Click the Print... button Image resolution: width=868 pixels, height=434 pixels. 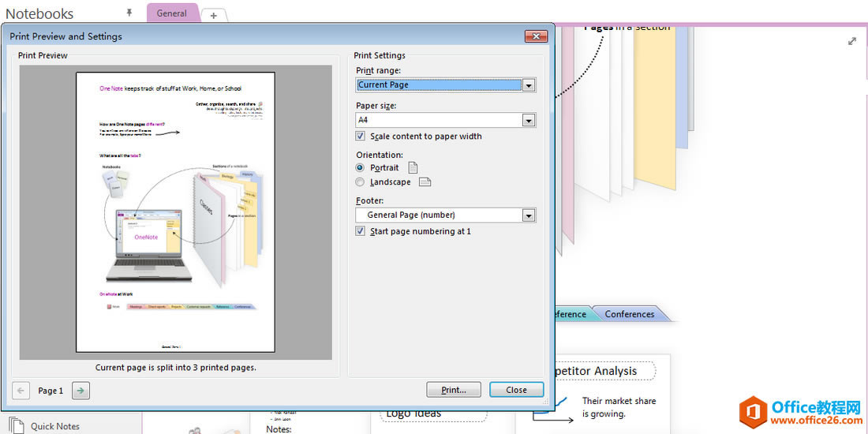(454, 390)
